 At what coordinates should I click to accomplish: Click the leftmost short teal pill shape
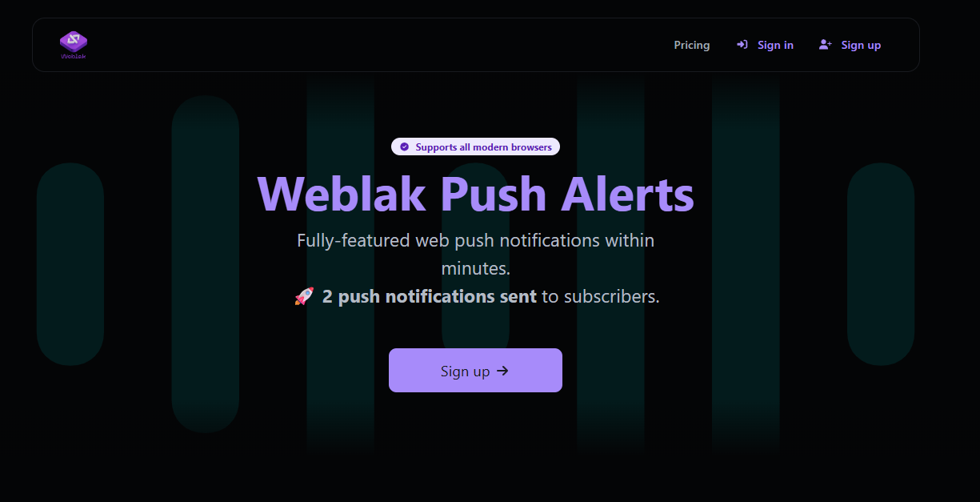[70, 264]
